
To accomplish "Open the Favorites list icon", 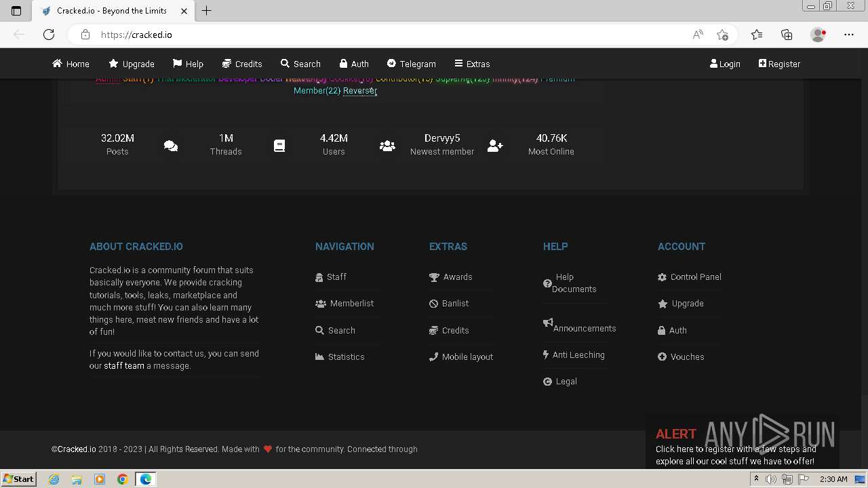I will pyautogui.click(x=757, y=35).
